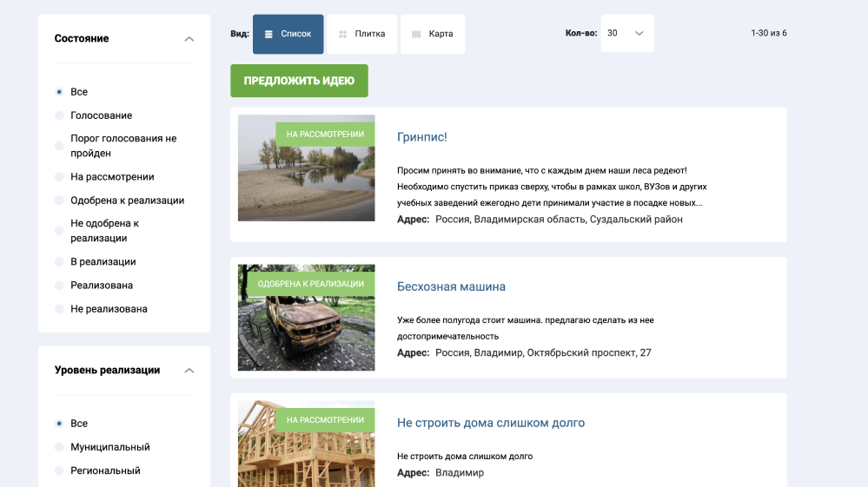Click the Гринпис! description paragraph
Image resolution: width=868 pixels, height=487 pixels.
coord(552,187)
